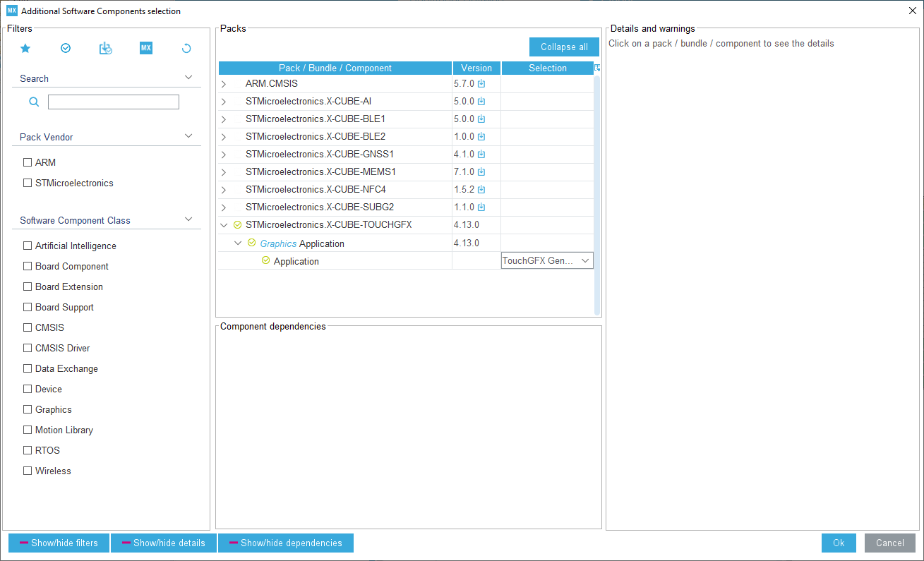Click the Selection column header
The image size is (924, 561).
point(547,68)
